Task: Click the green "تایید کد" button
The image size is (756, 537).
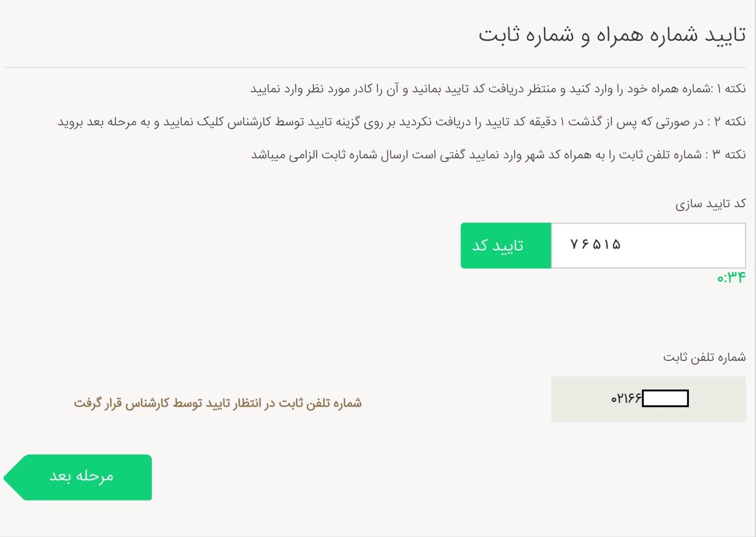Action: point(505,246)
